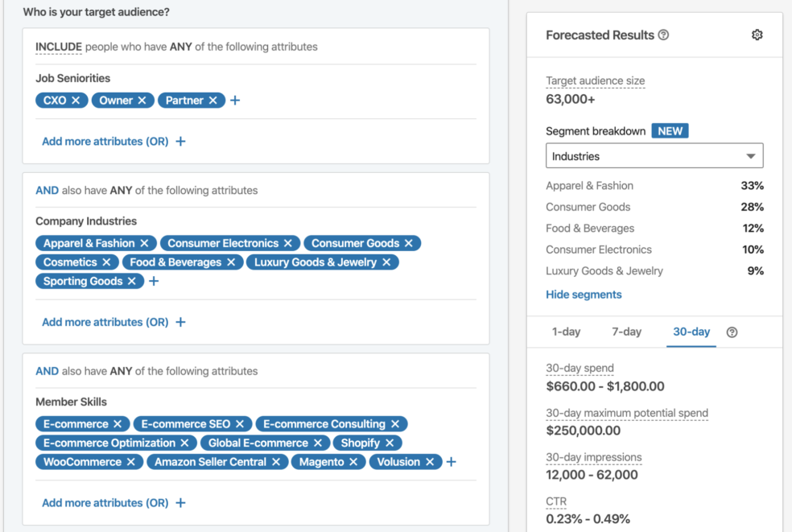Viewport: 792px width, 532px height.
Task: Click the Target audience size label
Action: pos(596,80)
